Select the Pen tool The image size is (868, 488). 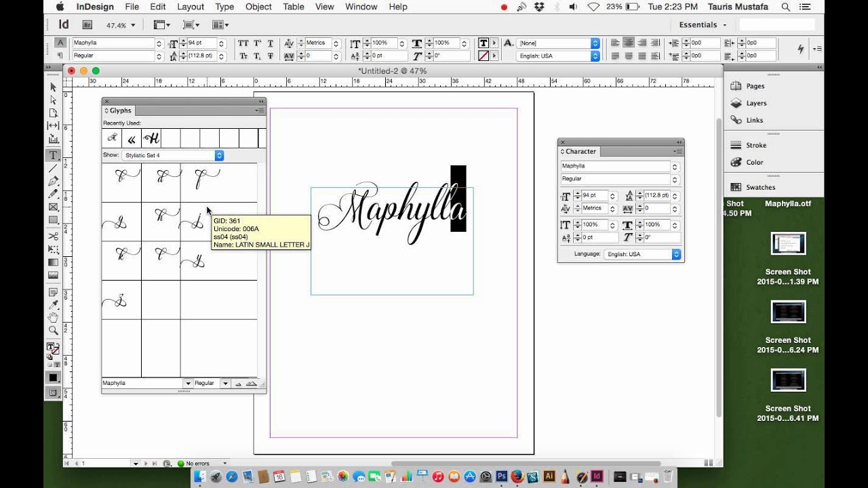54,181
